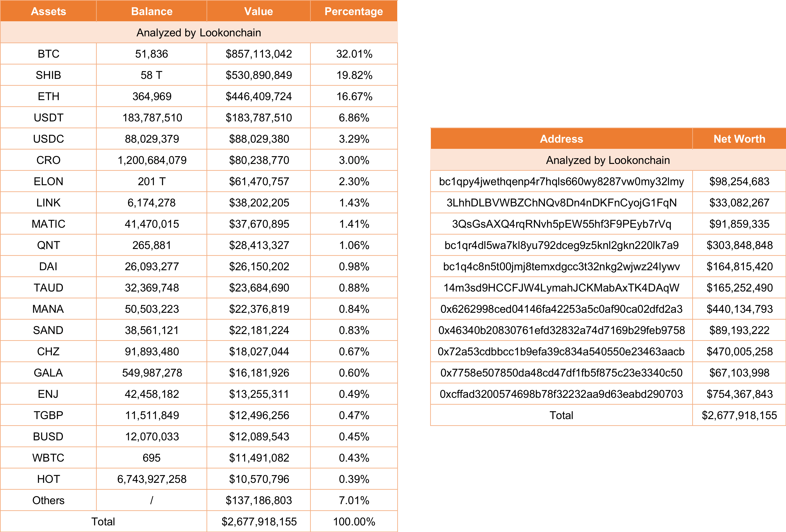Select the HOT balance 6,743,927,258
The height and width of the screenshot is (532, 786).
coord(152,479)
